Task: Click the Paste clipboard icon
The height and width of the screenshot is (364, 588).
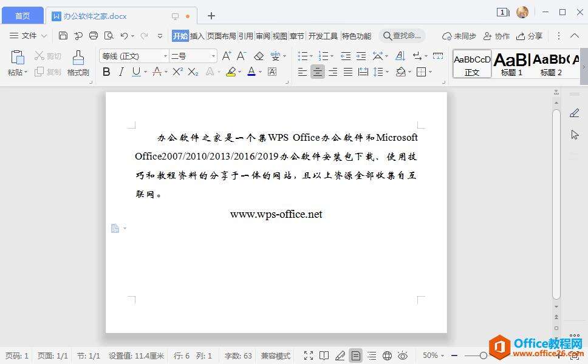Action: (x=18, y=58)
